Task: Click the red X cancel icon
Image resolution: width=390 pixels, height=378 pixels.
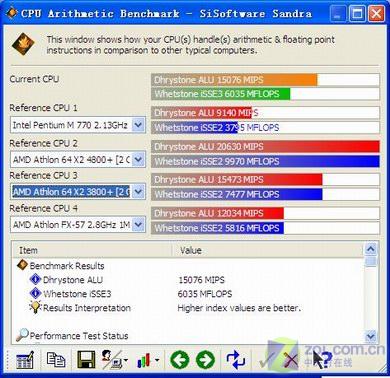Action: [290, 361]
